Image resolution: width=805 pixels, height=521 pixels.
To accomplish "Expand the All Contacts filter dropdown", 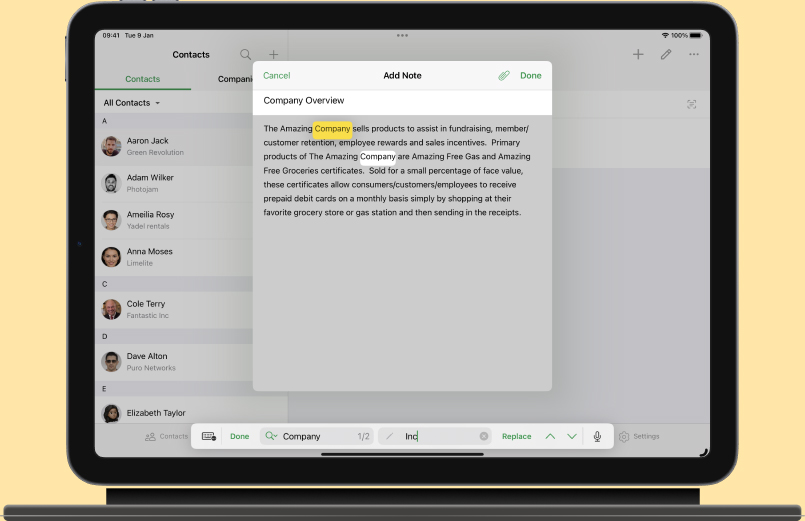I will pos(132,103).
